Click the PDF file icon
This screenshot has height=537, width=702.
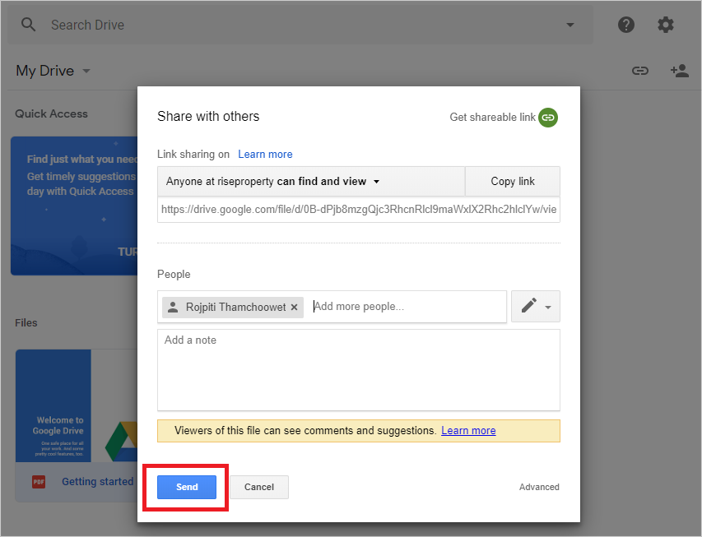39,482
